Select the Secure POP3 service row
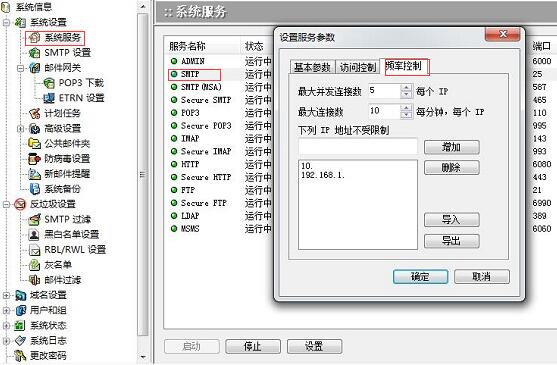557x365 pixels. click(x=206, y=126)
